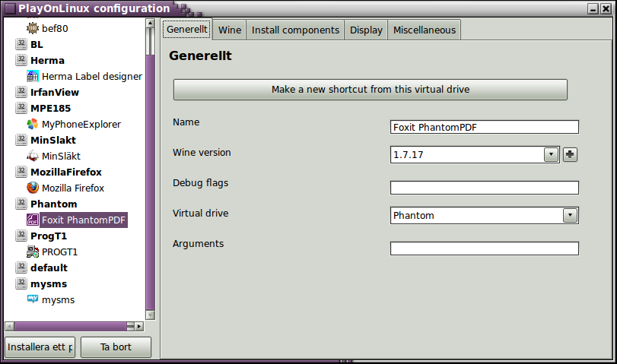Image resolution: width=617 pixels, height=364 pixels.
Task: Open the Install components tab
Action: click(x=295, y=30)
